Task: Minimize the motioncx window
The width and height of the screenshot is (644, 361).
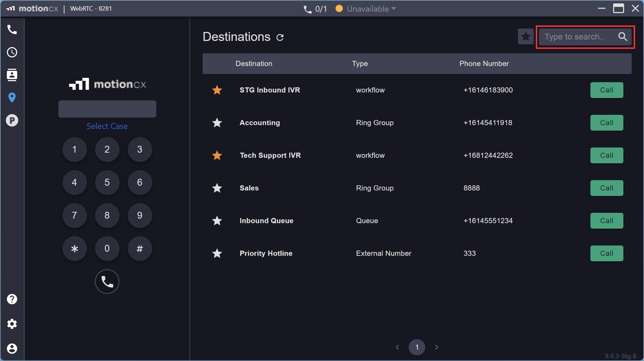Action: coord(602,8)
